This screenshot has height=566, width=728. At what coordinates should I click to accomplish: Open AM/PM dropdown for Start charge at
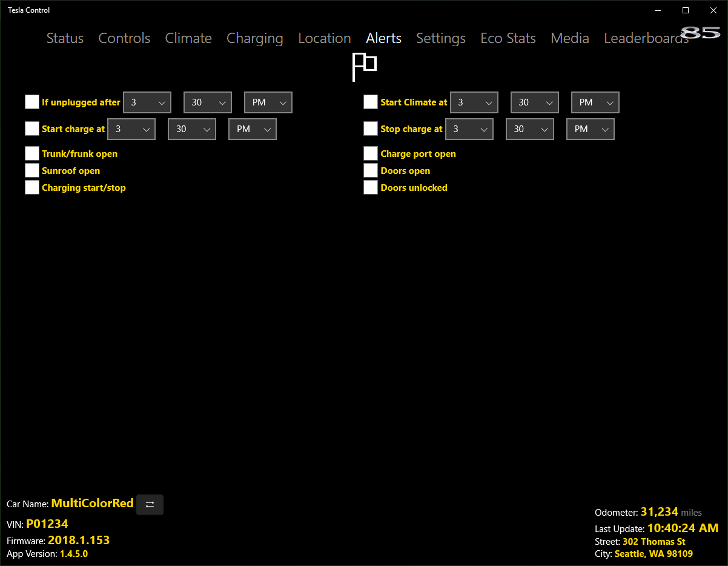(253, 129)
